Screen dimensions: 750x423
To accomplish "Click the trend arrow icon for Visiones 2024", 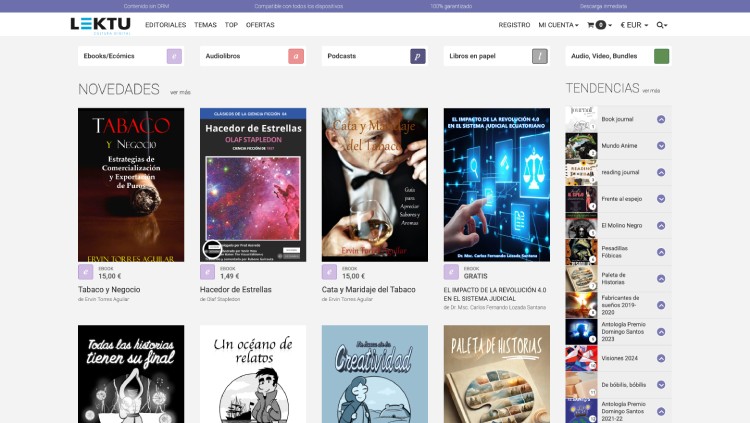I will [x=661, y=358].
